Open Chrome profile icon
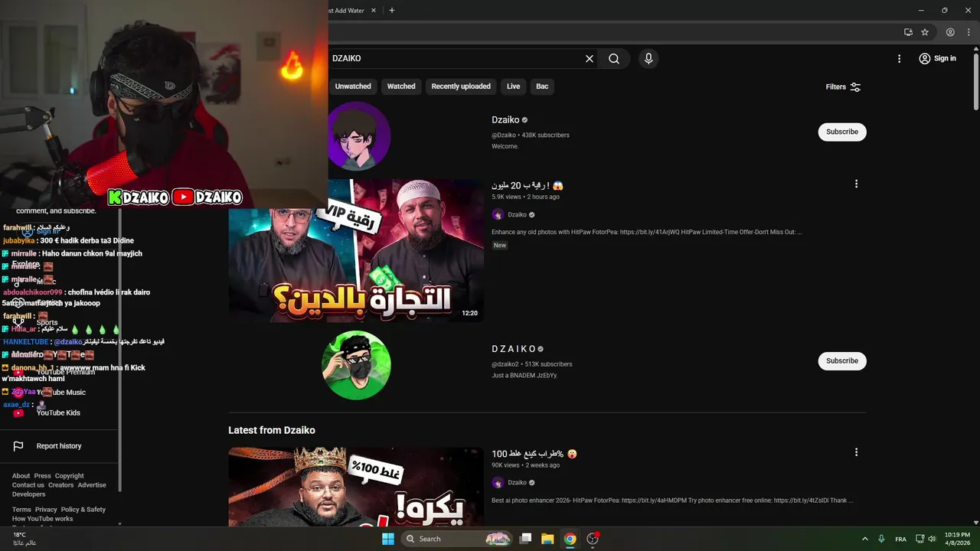The height and width of the screenshot is (551, 980). click(950, 32)
